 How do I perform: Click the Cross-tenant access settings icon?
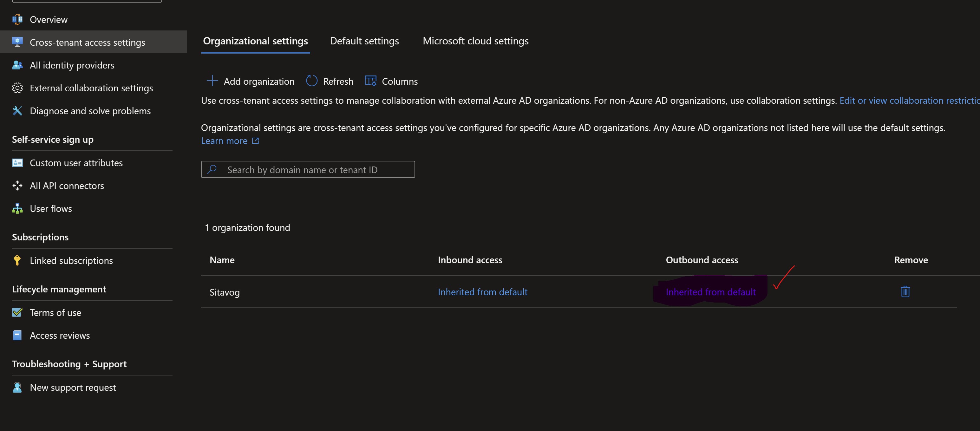(17, 41)
